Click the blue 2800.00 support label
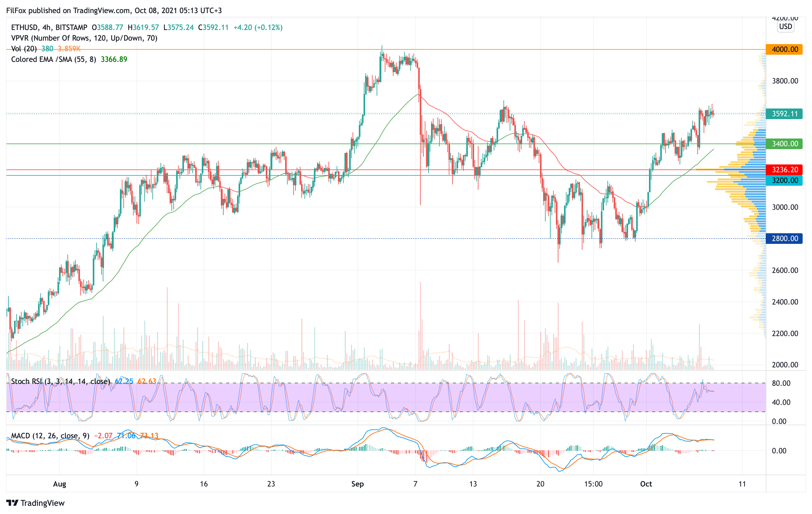Image resolution: width=812 pixels, height=514 pixels. [784, 239]
